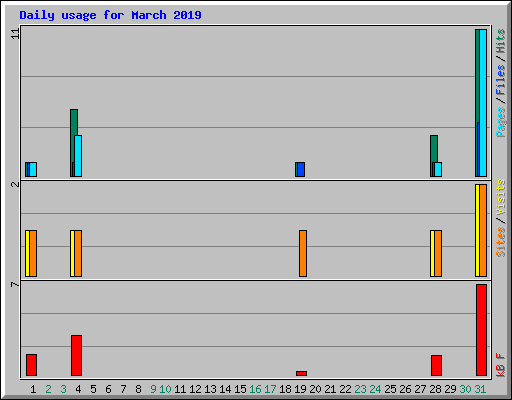The height and width of the screenshot is (400, 512).
Task: Select the red KB bar for day 28
Action: (x=436, y=365)
